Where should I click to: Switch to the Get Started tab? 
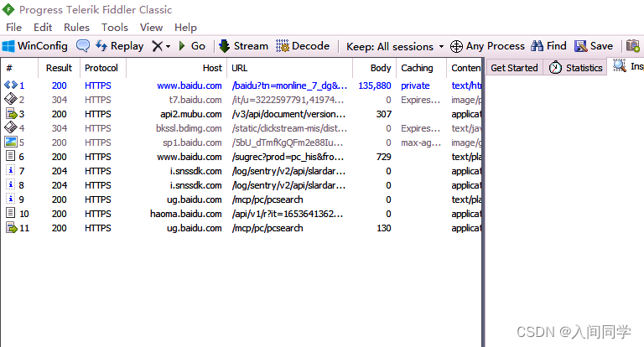[514, 68]
